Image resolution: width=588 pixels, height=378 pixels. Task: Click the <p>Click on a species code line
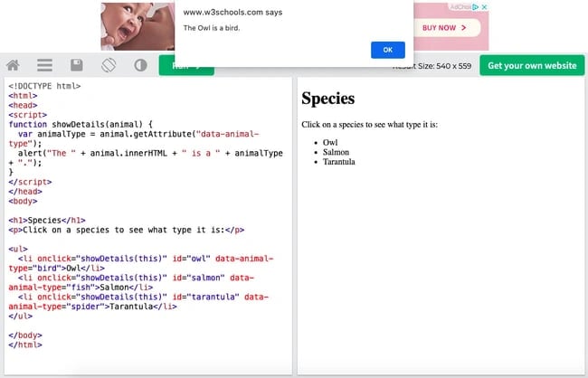(x=127, y=230)
